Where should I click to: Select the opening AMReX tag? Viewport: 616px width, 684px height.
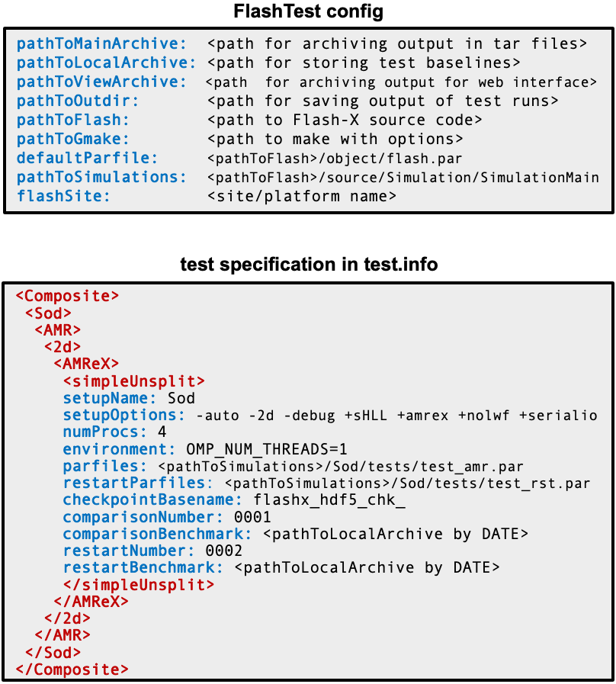point(86,364)
